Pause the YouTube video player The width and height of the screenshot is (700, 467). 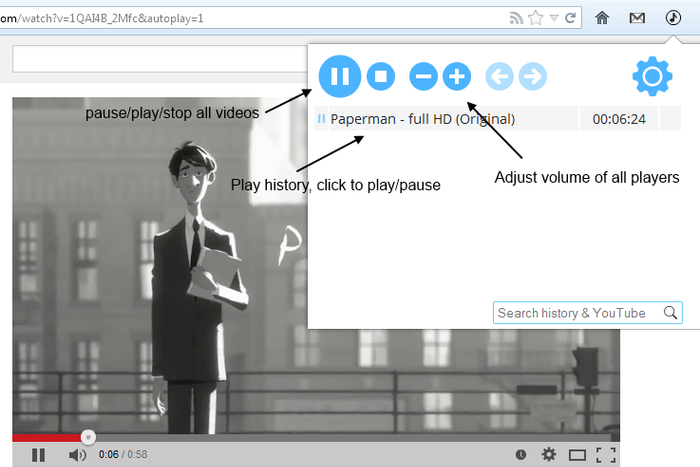pos(38,455)
